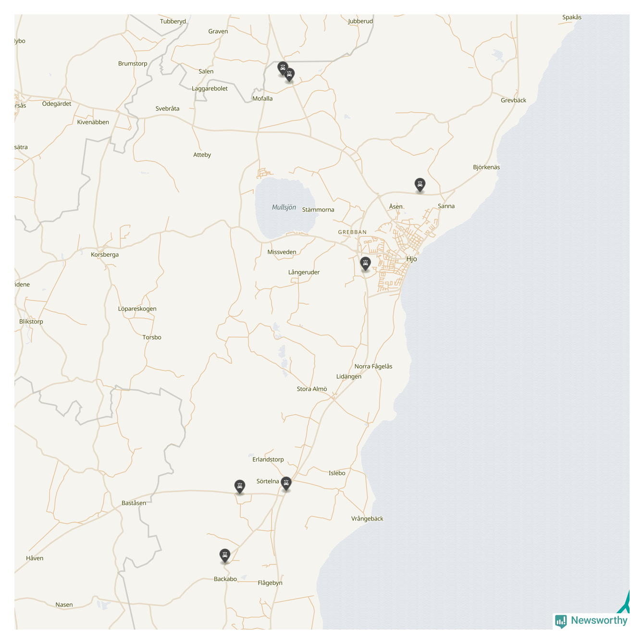The height and width of the screenshot is (644, 644).
Task: Click the lower-right crash marker north of Mofalla
Action: (289, 75)
